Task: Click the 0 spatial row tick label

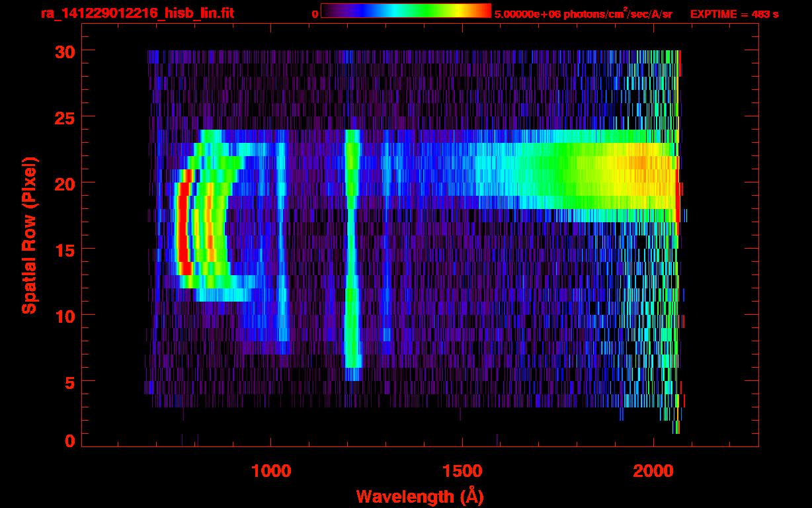Action: click(69, 441)
